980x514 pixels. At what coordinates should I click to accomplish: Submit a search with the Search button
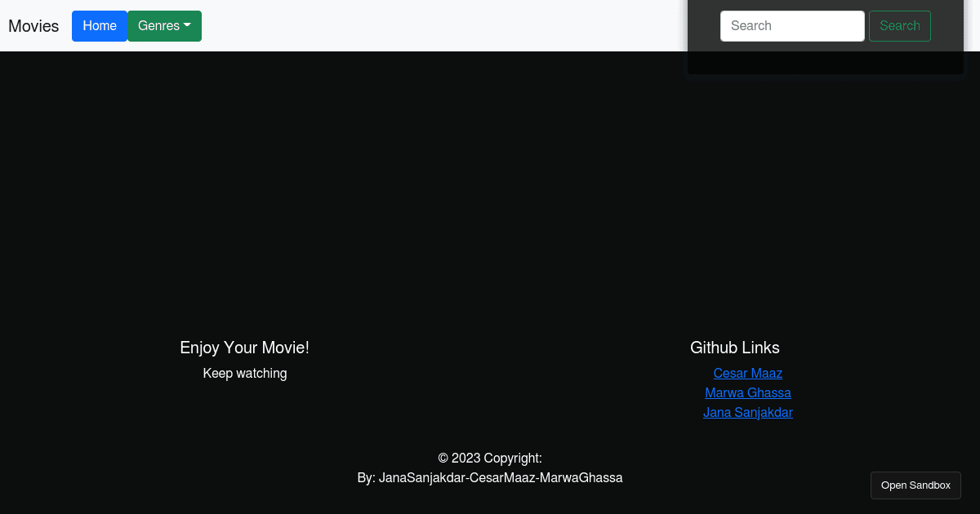click(x=899, y=25)
